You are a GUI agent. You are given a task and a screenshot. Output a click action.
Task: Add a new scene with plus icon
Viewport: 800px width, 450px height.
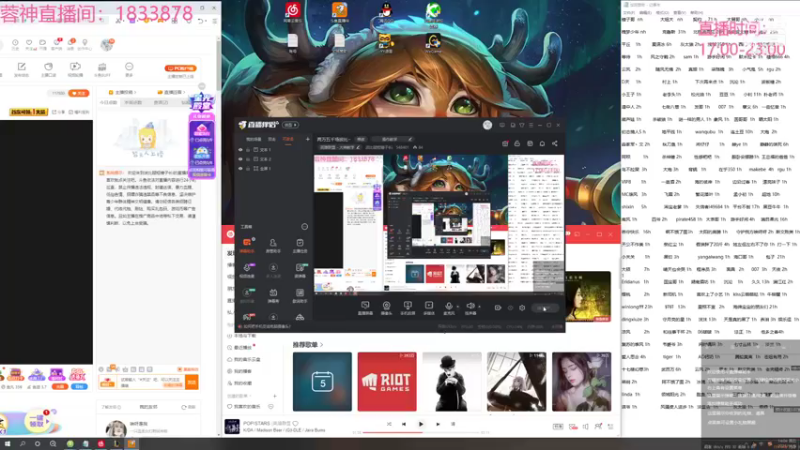(x=308, y=139)
